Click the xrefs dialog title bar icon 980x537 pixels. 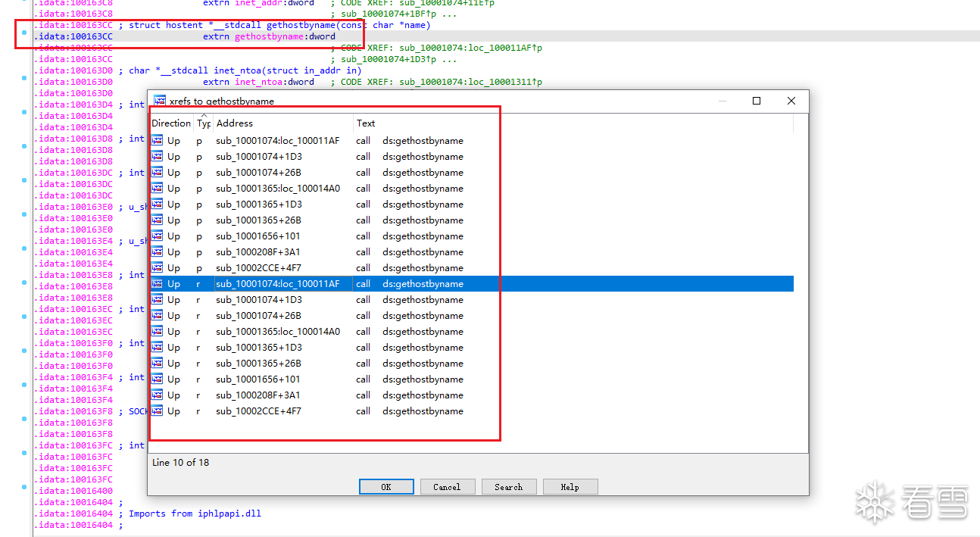[x=159, y=101]
